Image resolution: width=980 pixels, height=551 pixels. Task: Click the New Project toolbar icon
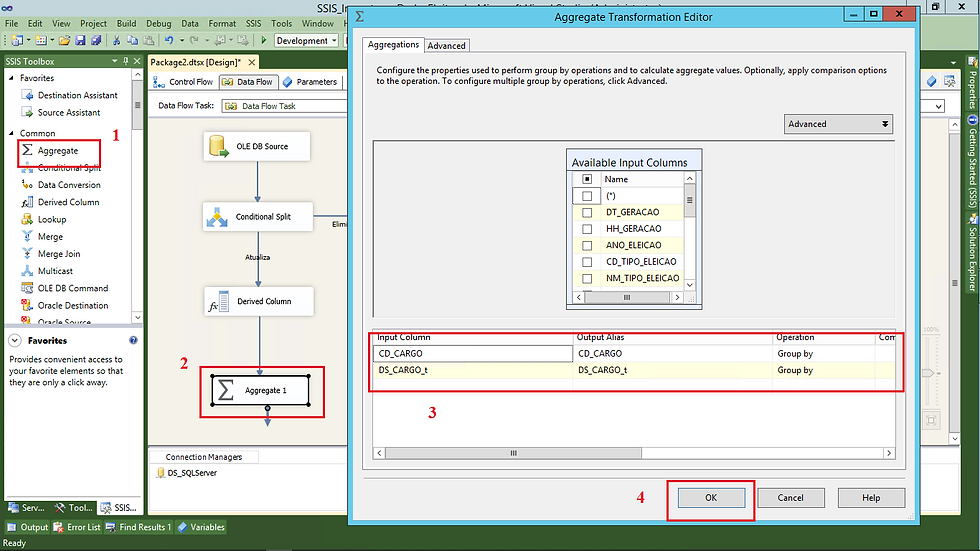[x=17, y=41]
